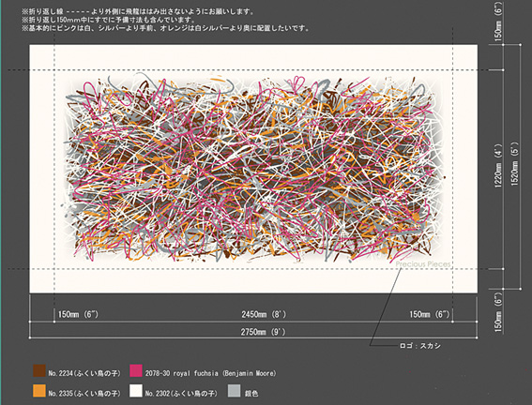Click the 2750mm (9') total width label
Viewport: 532px width, 405px height.
pos(264,332)
